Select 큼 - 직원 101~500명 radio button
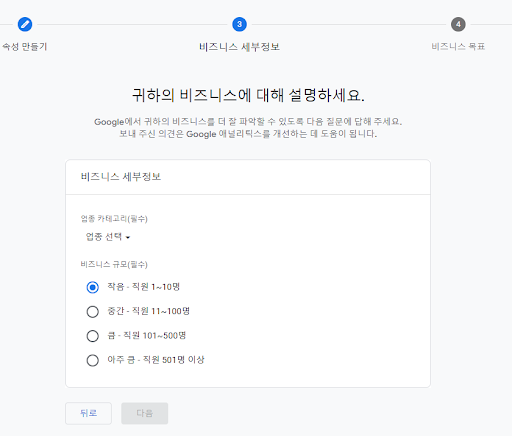Screen dimensions: 512x436 pos(93,336)
